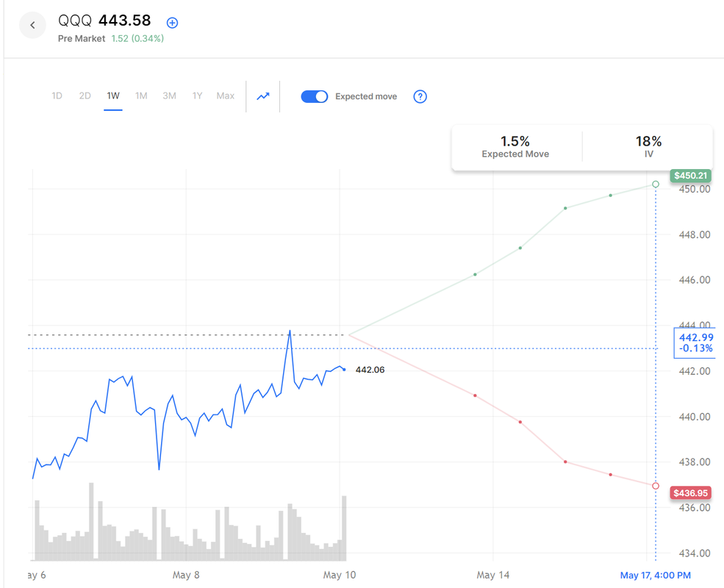The height and width of the screenshot is (588, 724).
Task: Click the 440.00 price axis label
Action: [695, 417]
